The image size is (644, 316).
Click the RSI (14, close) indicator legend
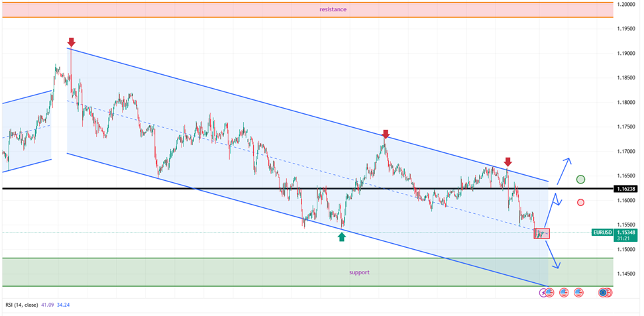[x=24, y=305]
